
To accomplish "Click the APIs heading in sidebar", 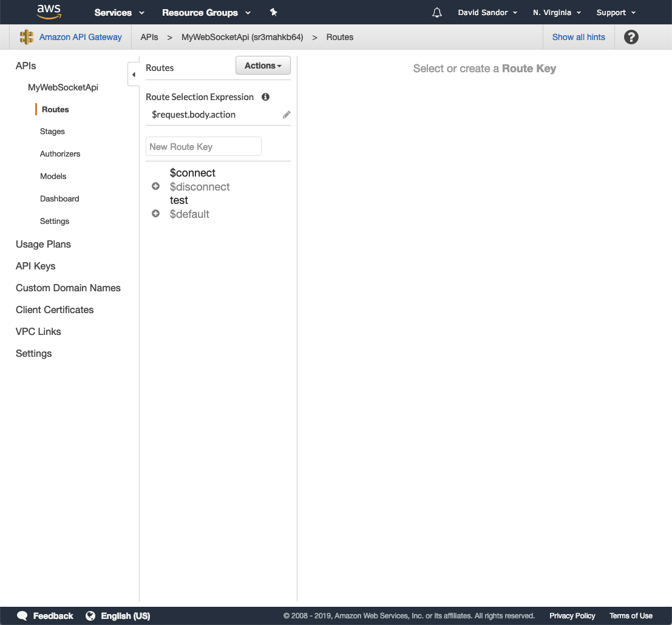I will point(25,66).
